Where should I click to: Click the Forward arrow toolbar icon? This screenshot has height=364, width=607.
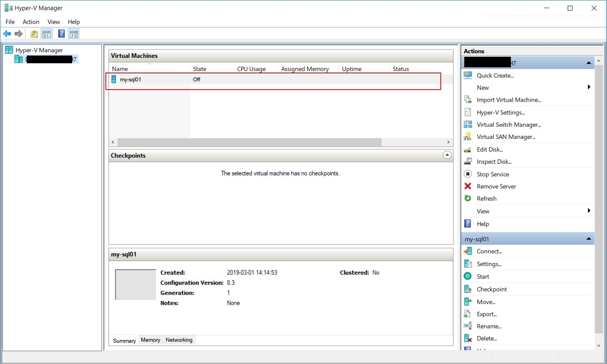(19, 34)
